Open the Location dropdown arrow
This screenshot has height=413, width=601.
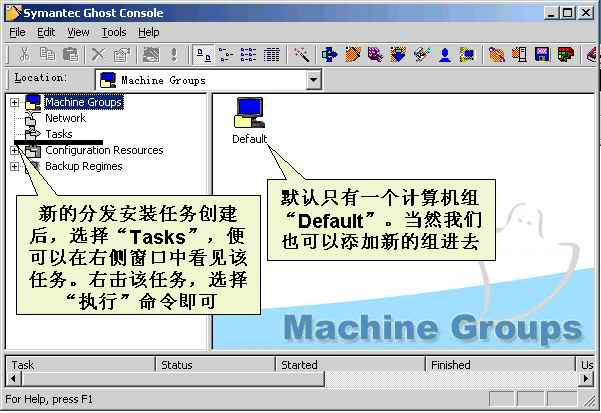point(313,80)
